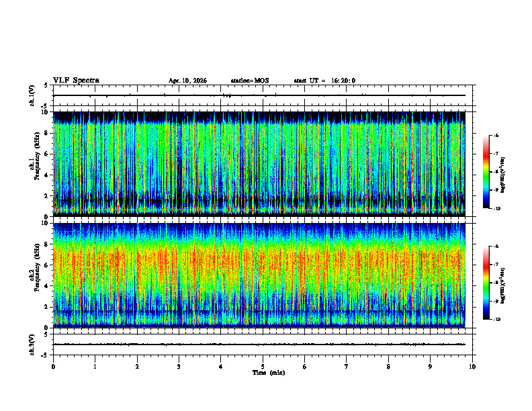Click time axis tick label "8"
Image resolution: width=532 pixels, height=411 pixels.
pos(388,367)
